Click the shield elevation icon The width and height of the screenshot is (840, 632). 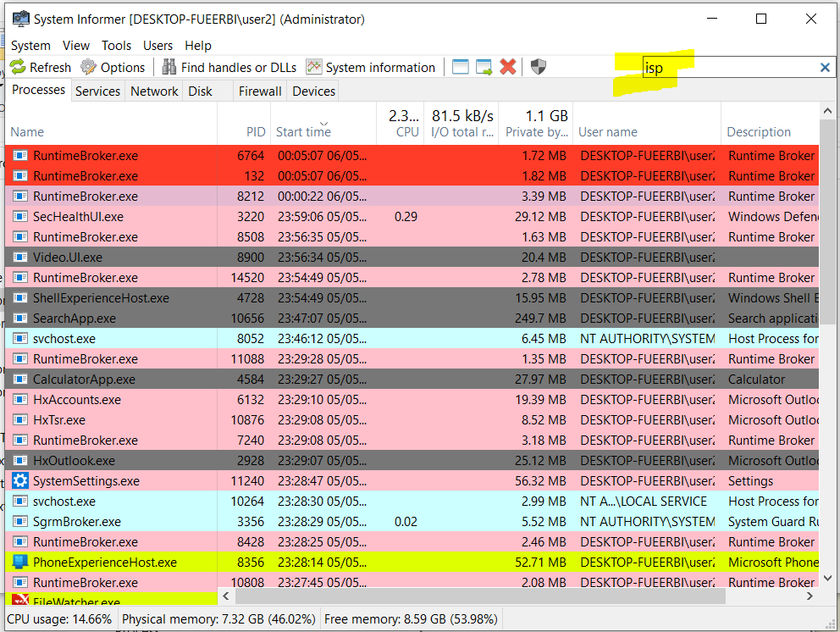point(538,66)
